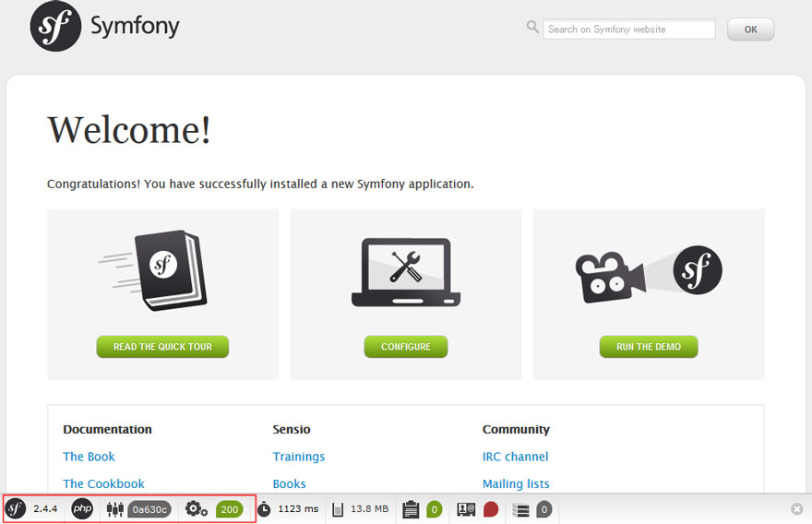
Task: Close the web debug toolbar
Action: 797,509
